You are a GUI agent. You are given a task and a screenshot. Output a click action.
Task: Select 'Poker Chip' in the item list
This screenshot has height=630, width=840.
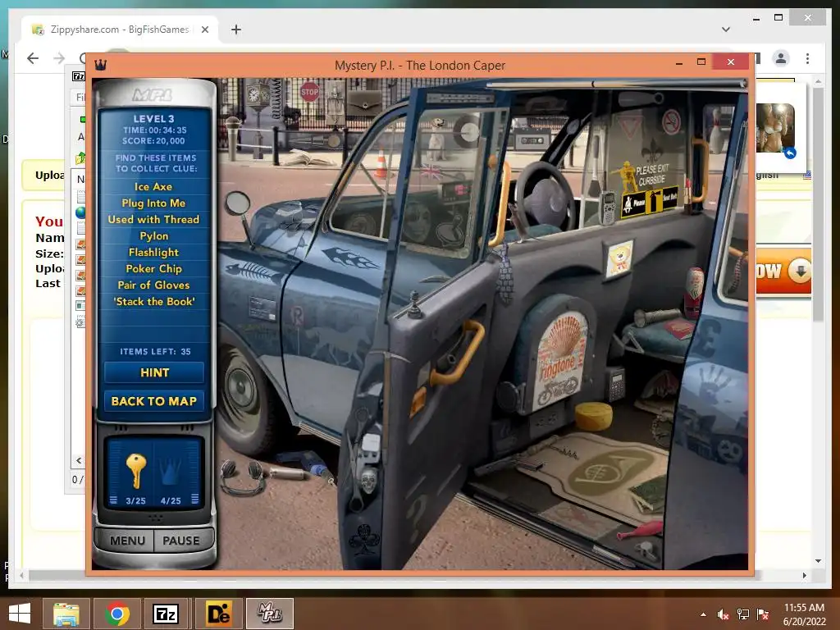click(x=153, y=269)
